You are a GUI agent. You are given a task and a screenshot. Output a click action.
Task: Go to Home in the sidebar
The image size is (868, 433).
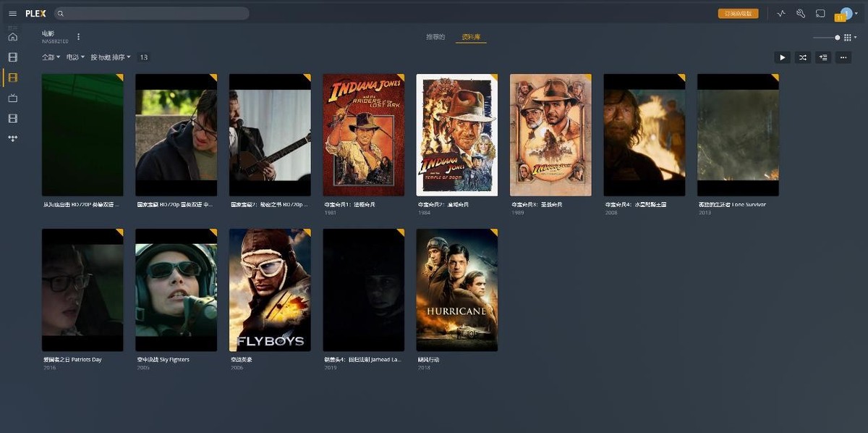tap(12, 37)
